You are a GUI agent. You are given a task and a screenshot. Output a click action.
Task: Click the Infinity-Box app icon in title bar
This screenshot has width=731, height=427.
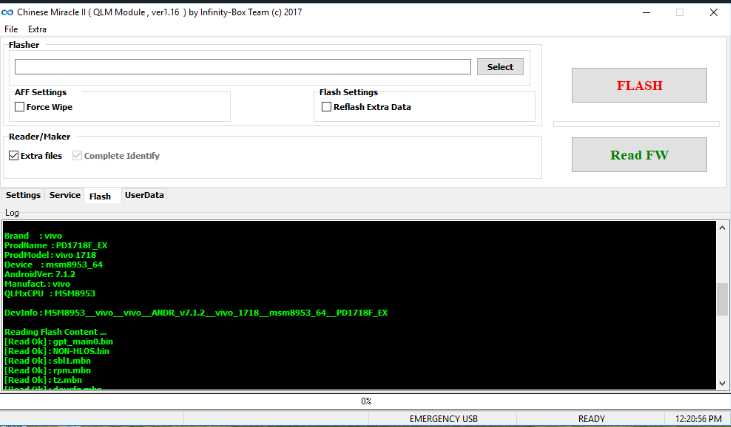(7, 13)
